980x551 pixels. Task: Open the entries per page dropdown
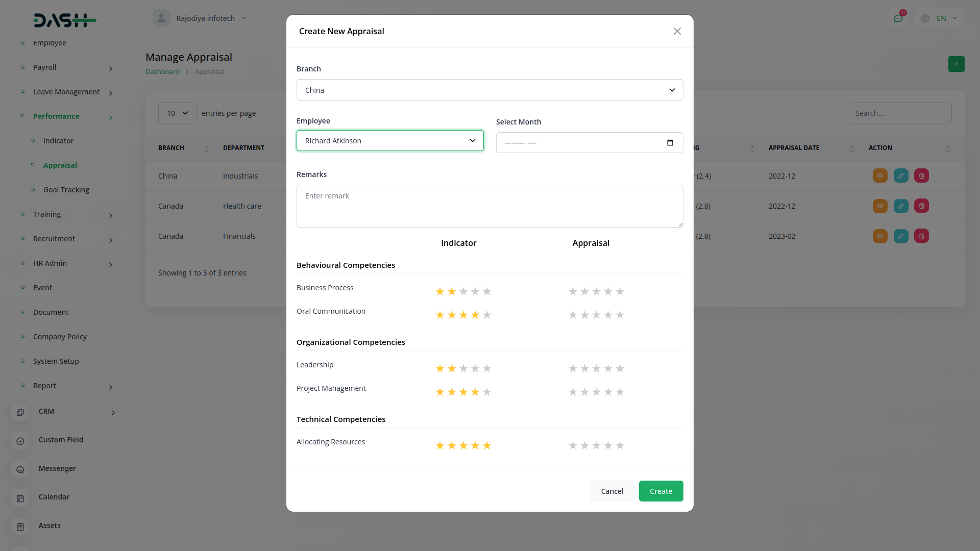tap(177, 113)
